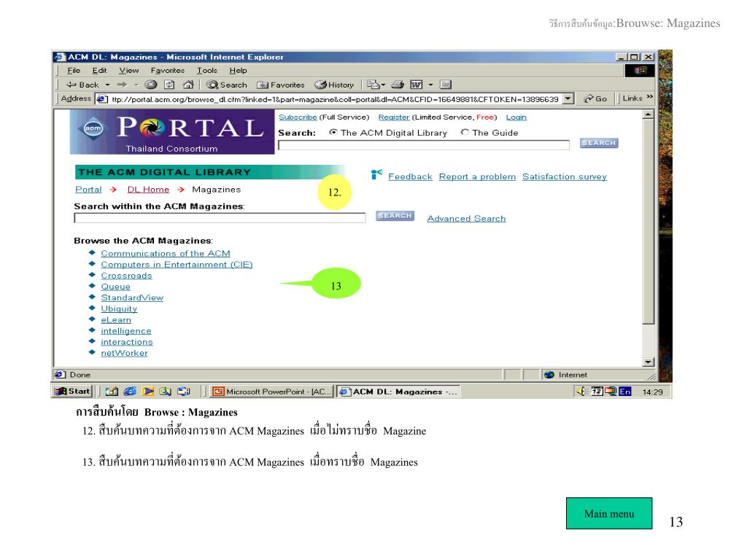747x560 pixels.
Task: Expand the Back button history dropdown
Action: pyautogui.click(x=108, y=85)
